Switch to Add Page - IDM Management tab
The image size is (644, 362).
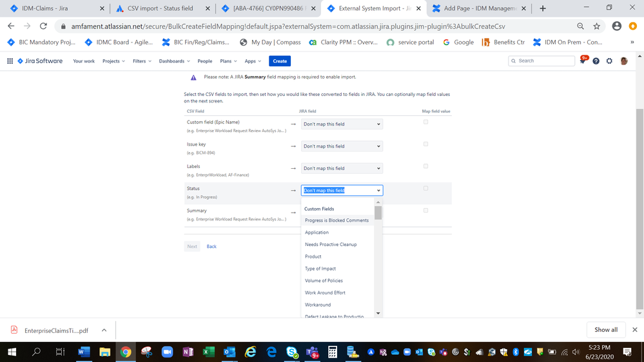coord(480,8)
